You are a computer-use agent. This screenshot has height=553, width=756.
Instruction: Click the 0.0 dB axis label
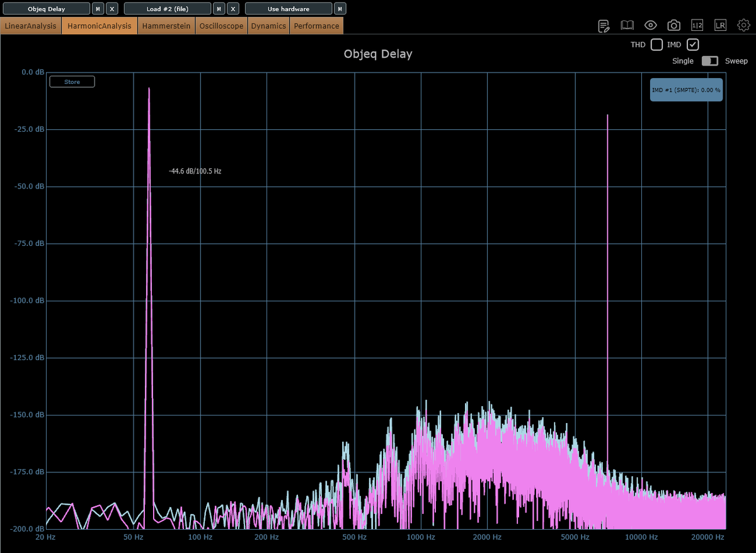pyautogui.click(x=33, y=72)
